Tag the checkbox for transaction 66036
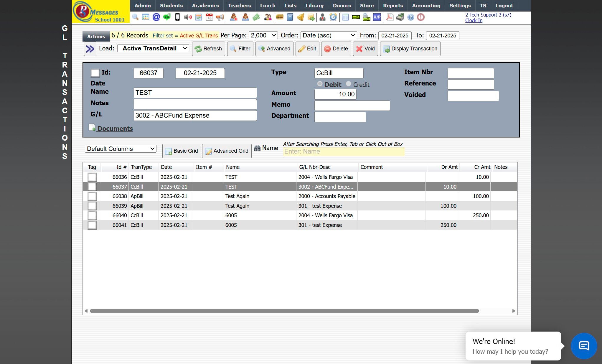The image size is (602, 364). pyautogui.click(x=92, y=177)
